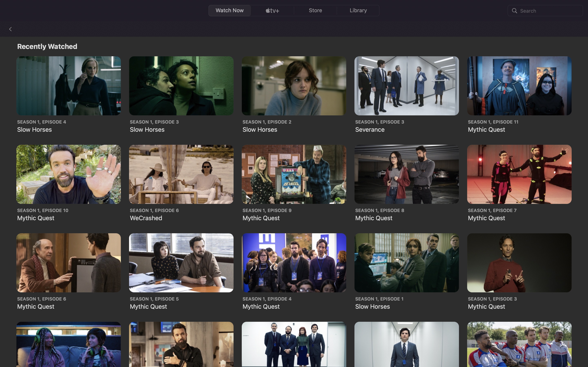Open the Library section
Screen dimensions: 588x367
[358, 10]
